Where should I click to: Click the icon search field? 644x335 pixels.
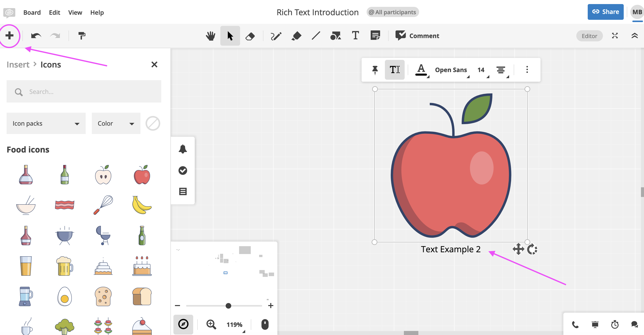84,91
